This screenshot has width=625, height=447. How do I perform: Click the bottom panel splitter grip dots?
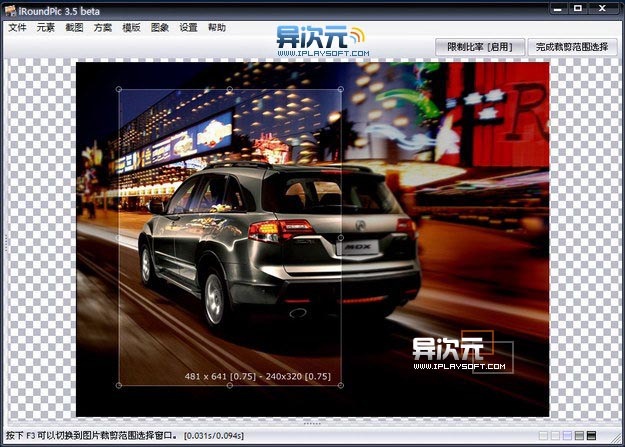tap(312, 423)
